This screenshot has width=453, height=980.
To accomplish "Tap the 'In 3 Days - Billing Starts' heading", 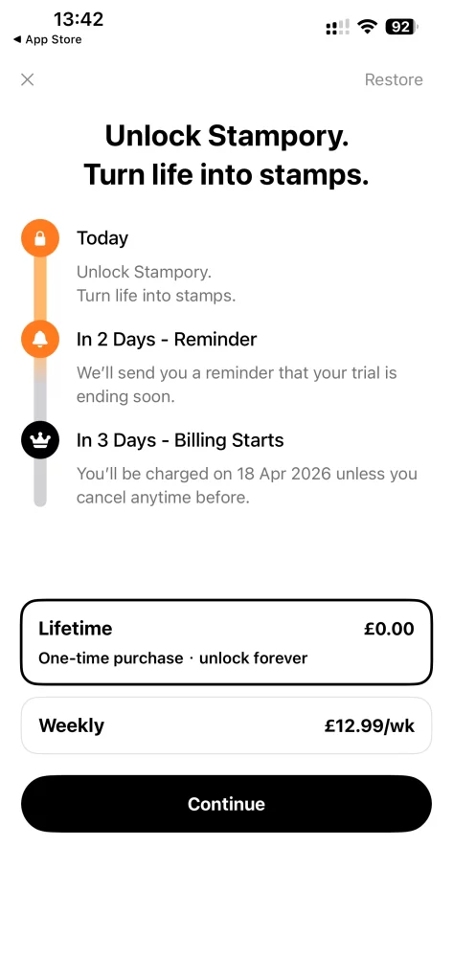I will click(180, 440).
